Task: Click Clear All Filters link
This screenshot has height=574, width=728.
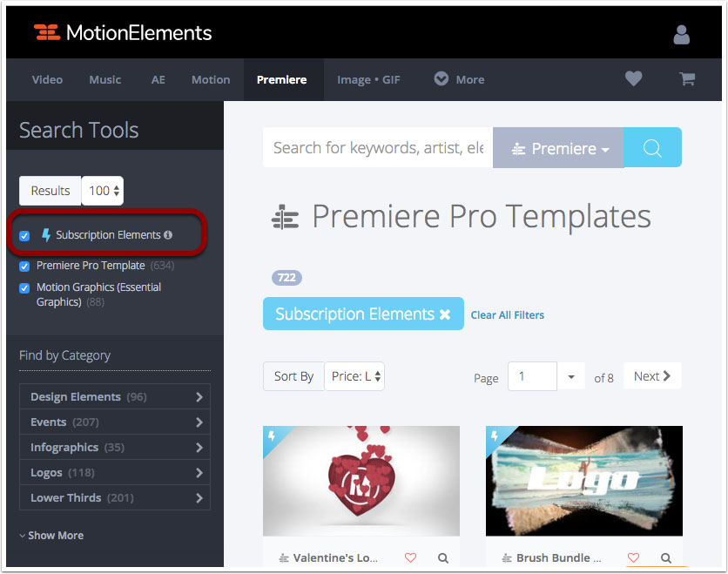Action: point(508,314)
